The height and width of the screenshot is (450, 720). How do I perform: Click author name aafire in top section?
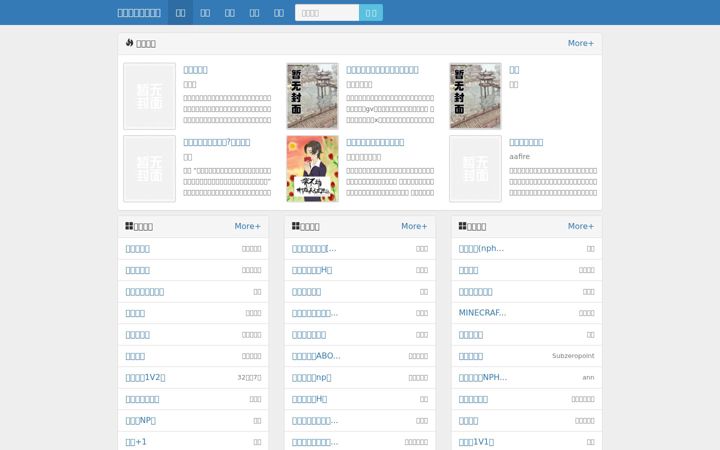(x=519, y=157)
